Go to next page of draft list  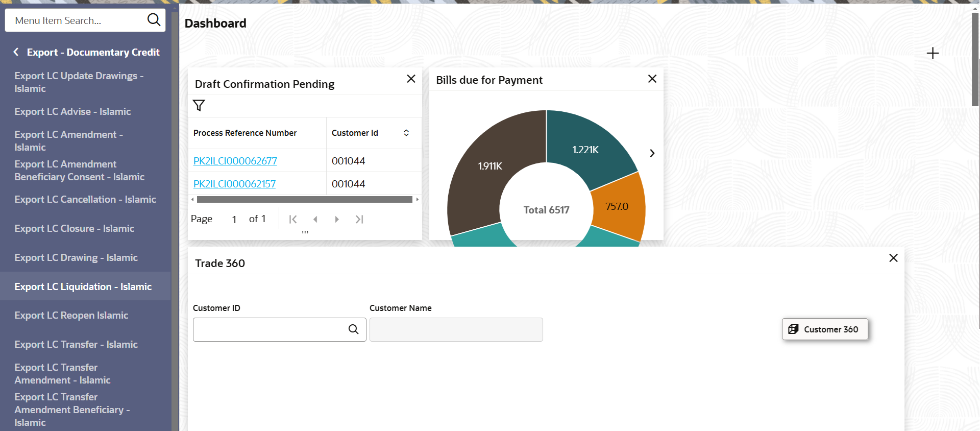coord(337,219)
